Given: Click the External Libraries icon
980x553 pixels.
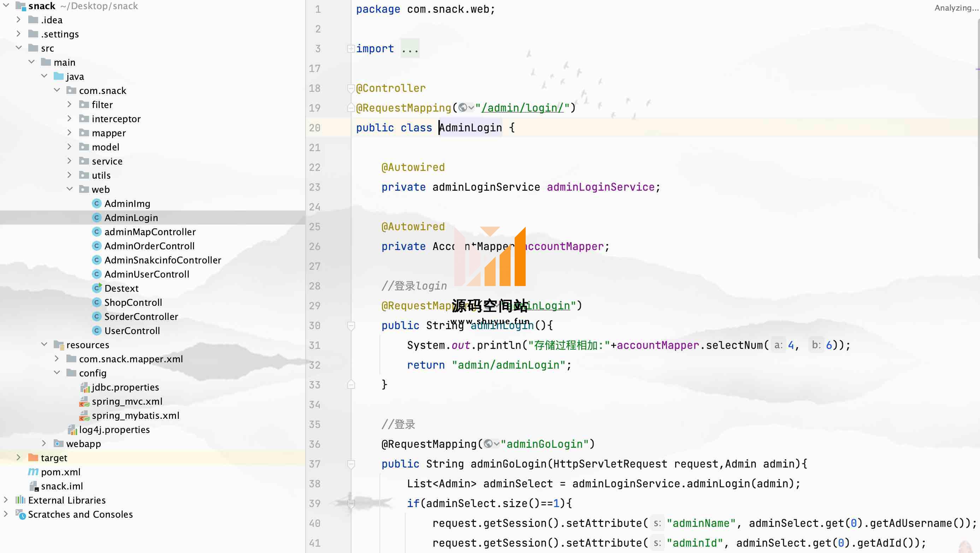Looking at the screenshot, I should point(20,500).
